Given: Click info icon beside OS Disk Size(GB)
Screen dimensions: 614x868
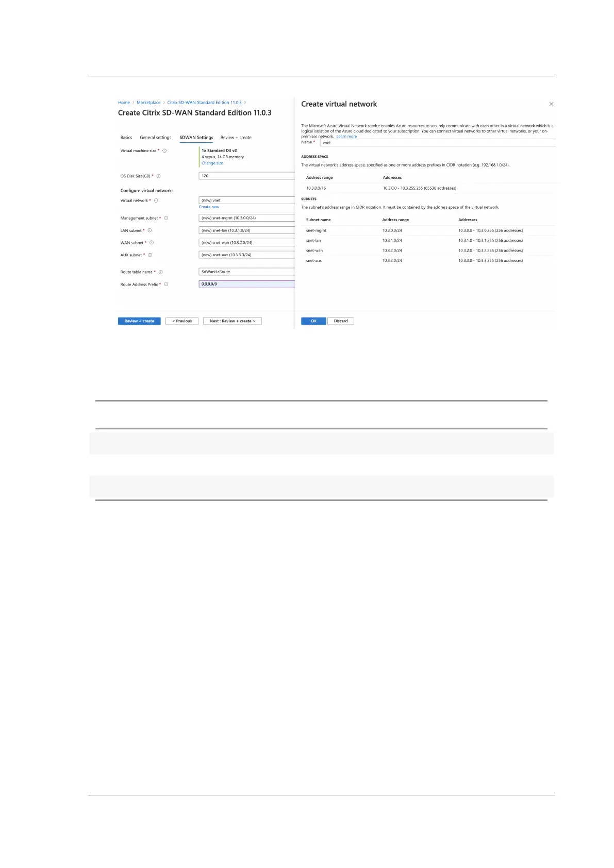Looking at the screenshot, I should [x=158, y=176].
